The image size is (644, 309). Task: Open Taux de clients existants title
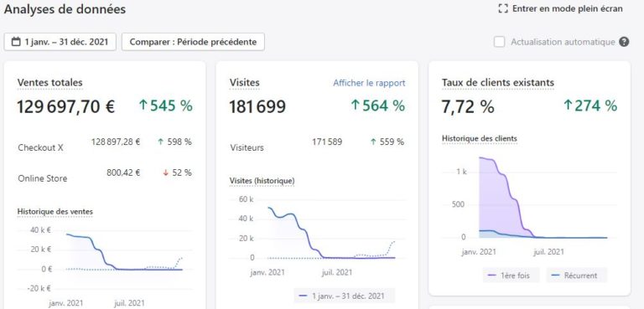coord(498,82)
